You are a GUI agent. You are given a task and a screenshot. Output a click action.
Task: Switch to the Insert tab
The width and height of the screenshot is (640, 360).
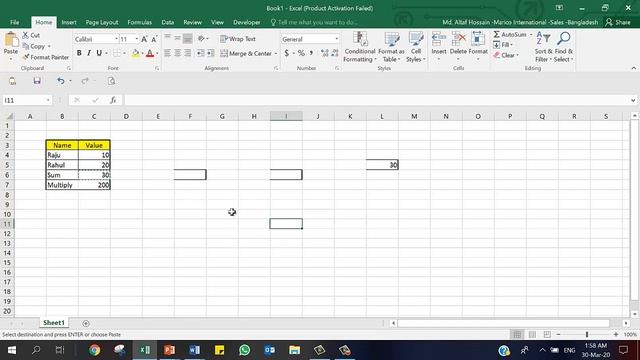pyautogui.click(x=69, y=22)
